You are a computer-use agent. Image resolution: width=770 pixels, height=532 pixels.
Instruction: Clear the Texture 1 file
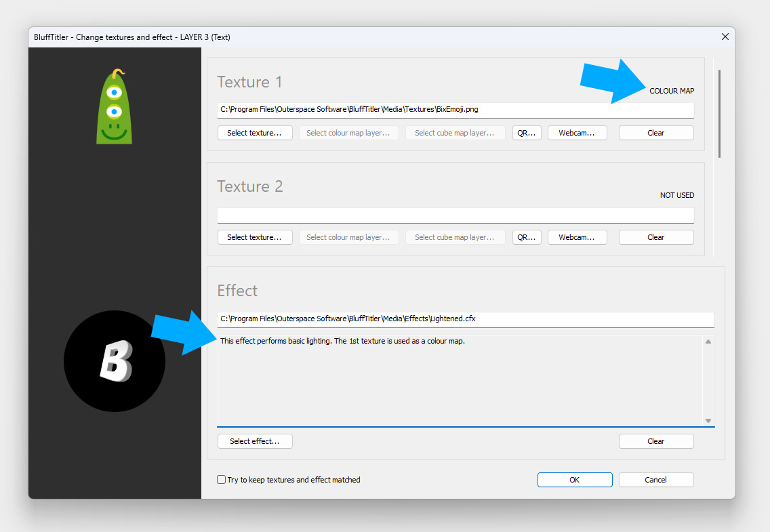[x=656, y=133]
